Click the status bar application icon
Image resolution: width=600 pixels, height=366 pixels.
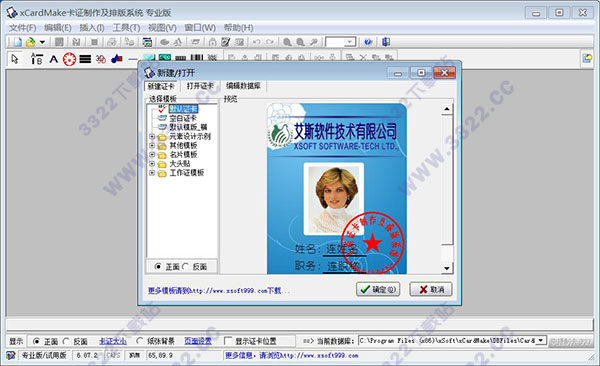[11, 355]
